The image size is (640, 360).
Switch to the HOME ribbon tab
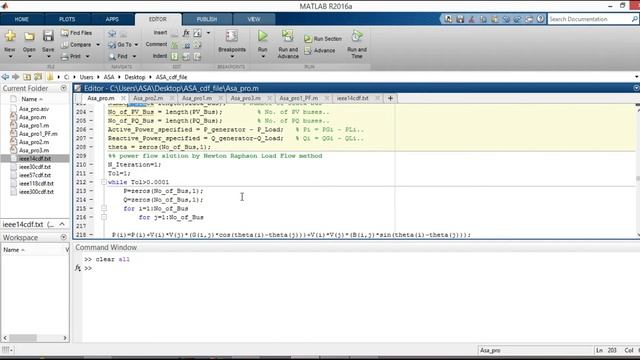(21, 19)
